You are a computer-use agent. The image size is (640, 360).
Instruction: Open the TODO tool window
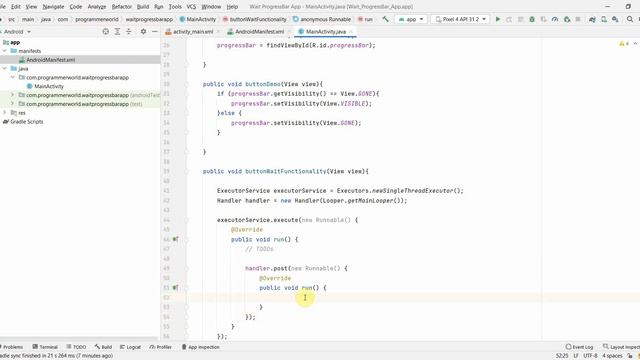tap(76, 347)
